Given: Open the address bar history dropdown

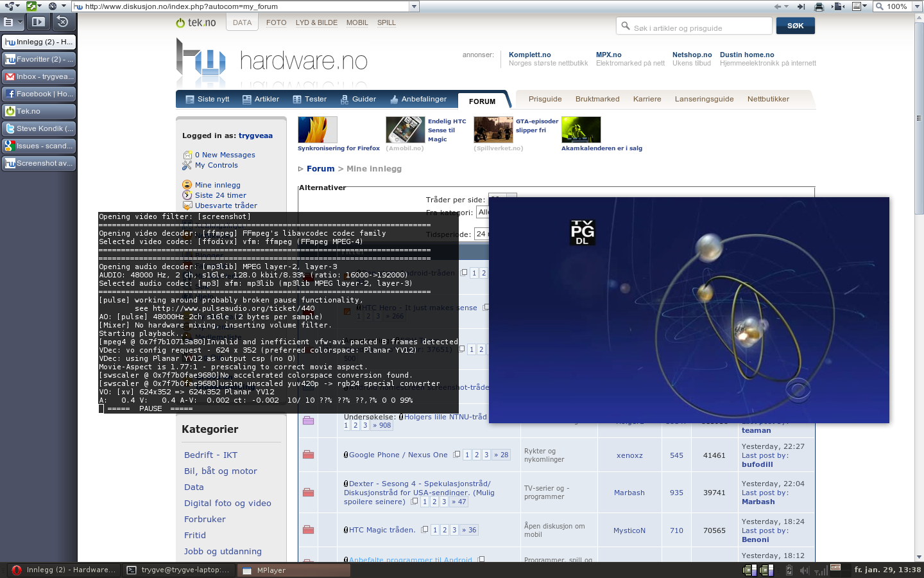Looking at the screenshot, I should coord(415,6).
